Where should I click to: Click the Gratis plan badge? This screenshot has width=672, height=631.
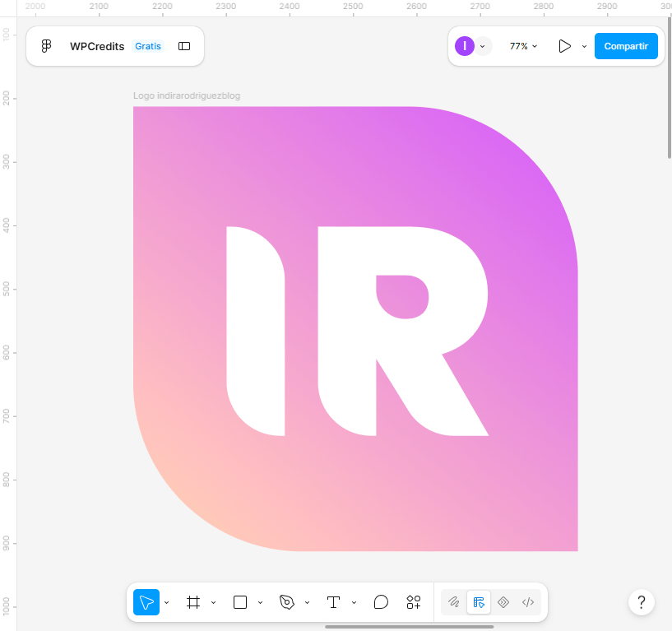148,46
